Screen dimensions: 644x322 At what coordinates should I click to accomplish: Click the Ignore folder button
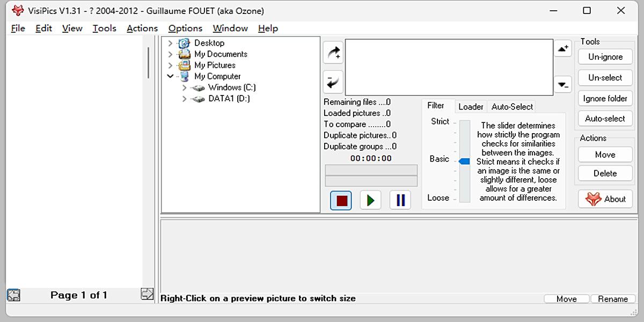pos(605,98)
